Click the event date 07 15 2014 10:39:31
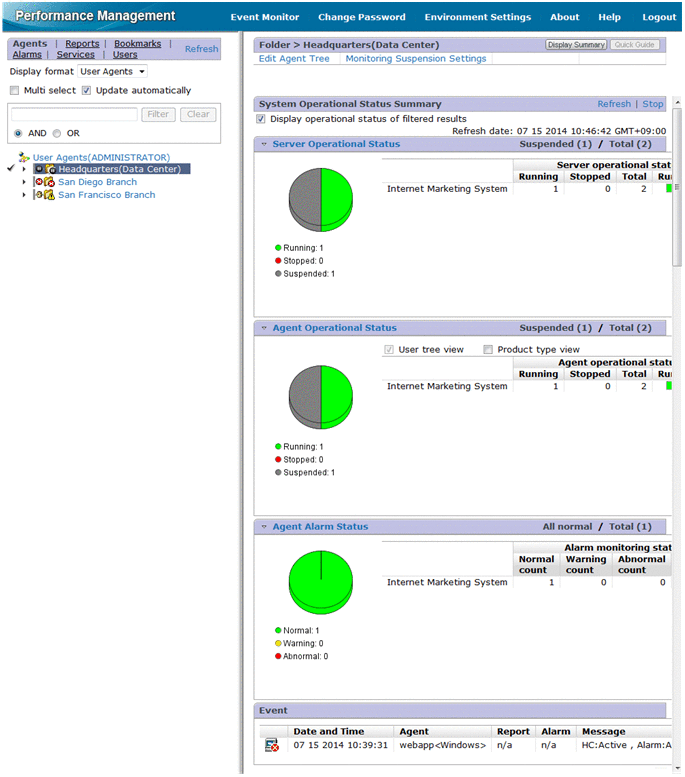 tap(341, 746)
